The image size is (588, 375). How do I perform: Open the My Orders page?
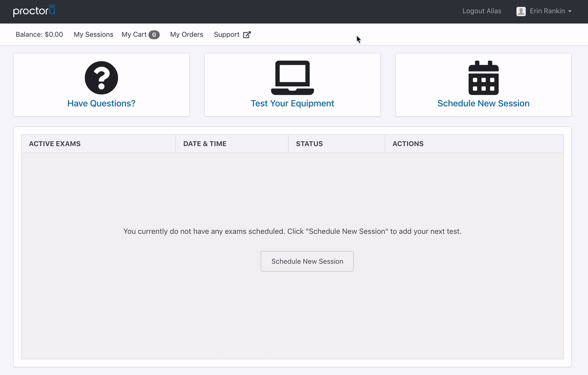point(187,35)
